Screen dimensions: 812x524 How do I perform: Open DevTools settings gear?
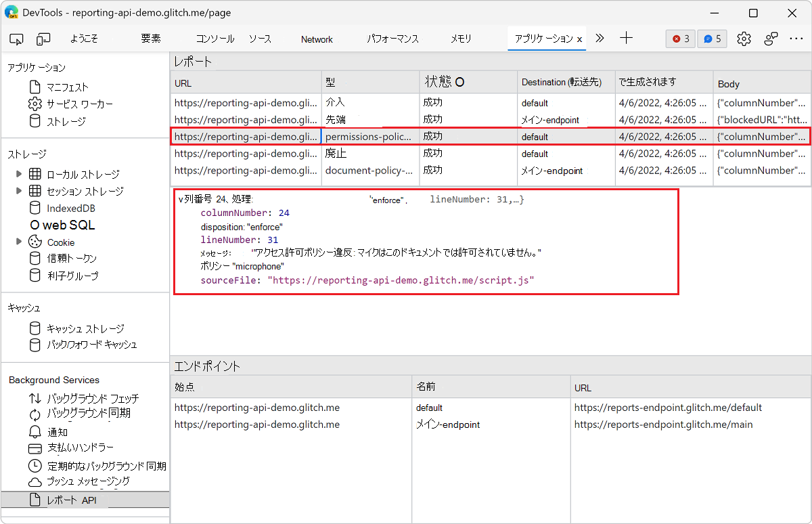coord(744,39)
